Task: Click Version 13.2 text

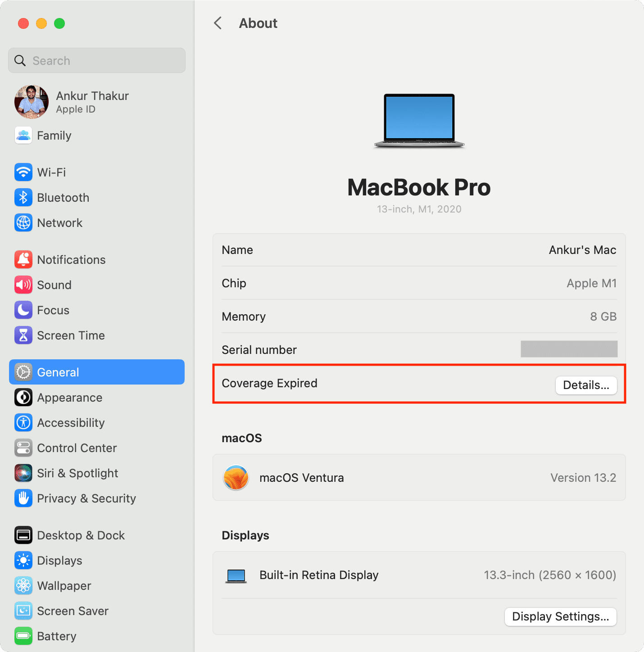Action: tap(583, 478)
